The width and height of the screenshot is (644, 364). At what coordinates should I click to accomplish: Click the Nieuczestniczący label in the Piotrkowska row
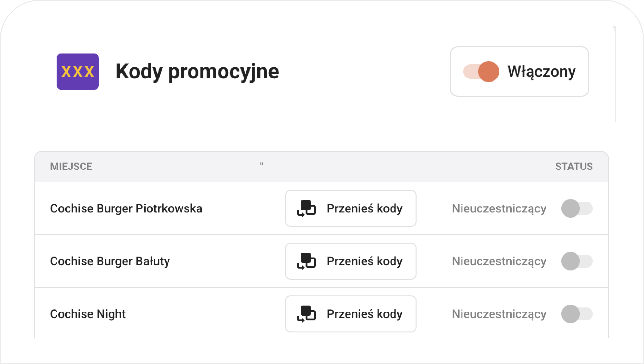tap(499, 209)
